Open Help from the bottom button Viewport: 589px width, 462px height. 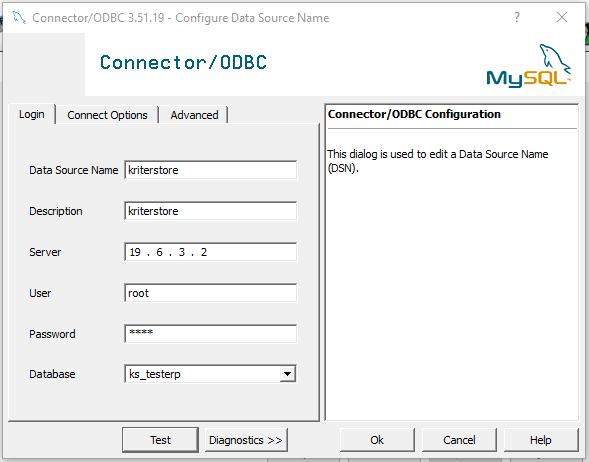(541, 440)
